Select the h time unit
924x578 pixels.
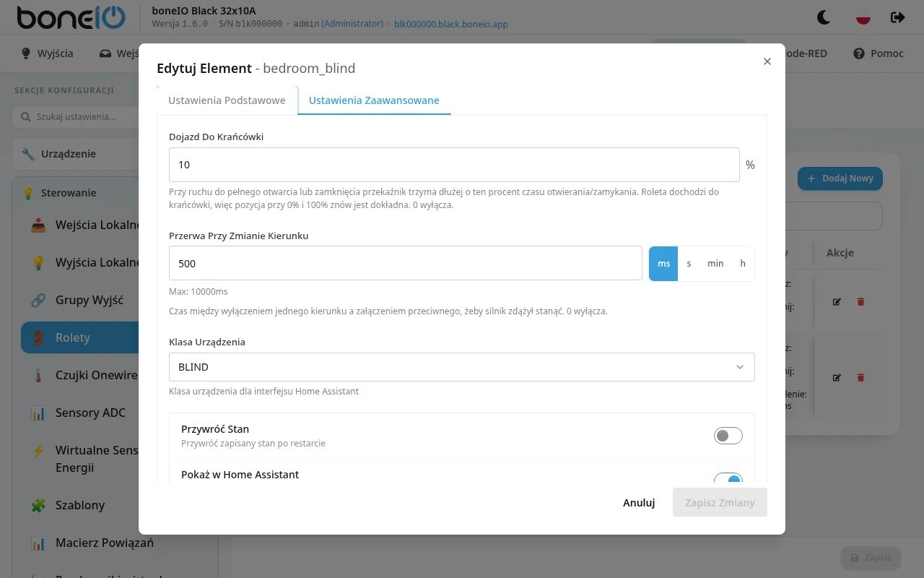743,264
